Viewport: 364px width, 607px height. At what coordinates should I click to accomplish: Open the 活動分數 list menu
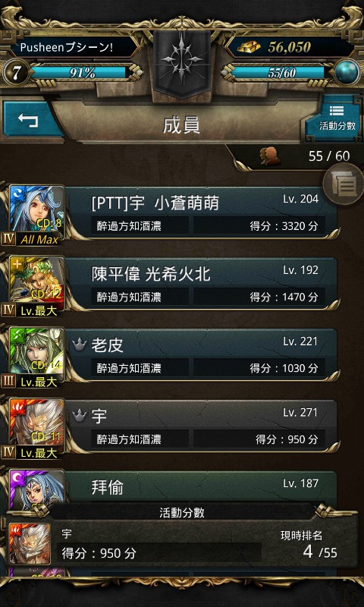point(336,118)
